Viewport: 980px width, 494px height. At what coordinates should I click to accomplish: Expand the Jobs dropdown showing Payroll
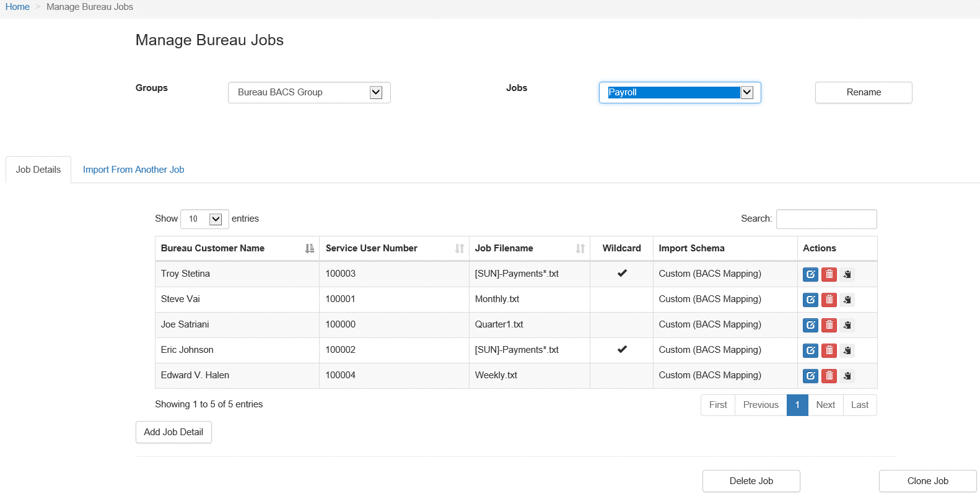(x=680, y=92)
